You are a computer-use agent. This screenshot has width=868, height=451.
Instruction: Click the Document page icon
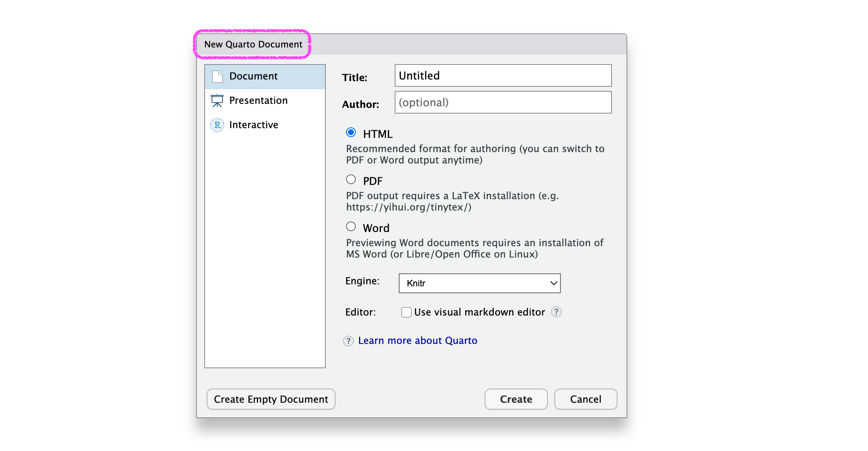click(x=218, y=76)
